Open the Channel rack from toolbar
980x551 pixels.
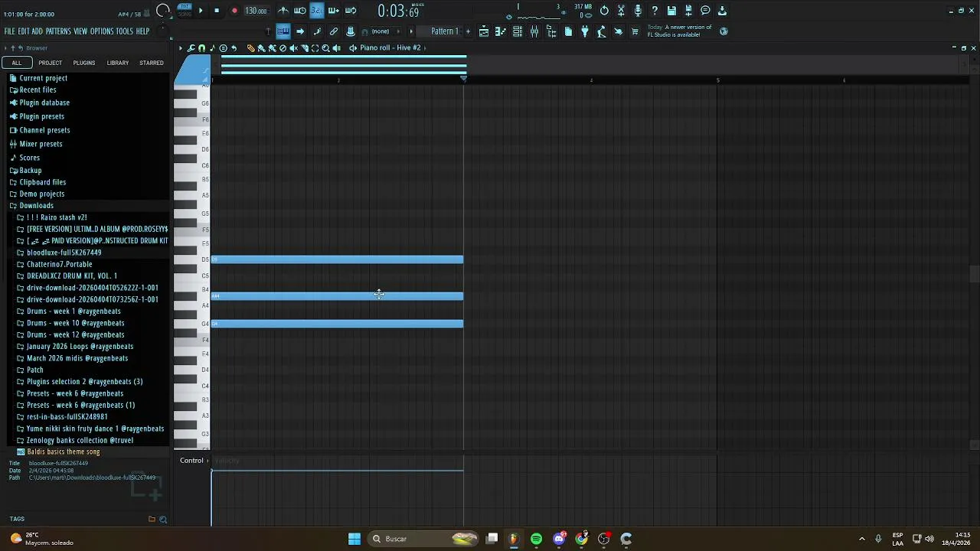[x=518, y=31]
